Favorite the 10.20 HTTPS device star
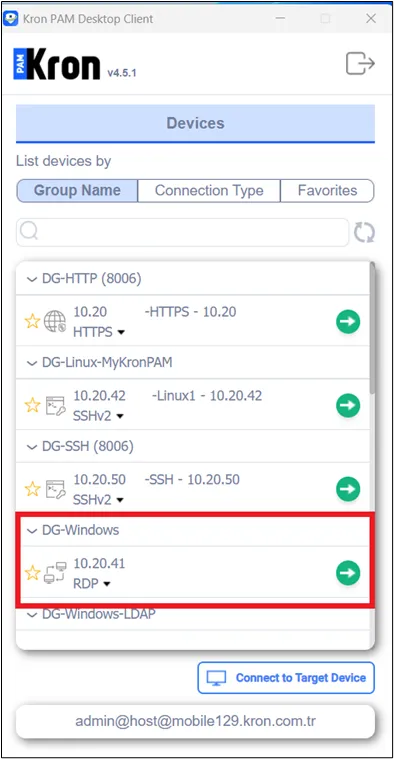This screenshot has height=759, width=394. tap(32, 321)
